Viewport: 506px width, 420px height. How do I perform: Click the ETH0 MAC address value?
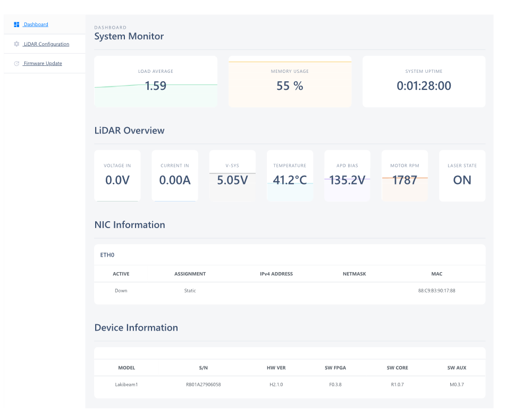point(436,291)
